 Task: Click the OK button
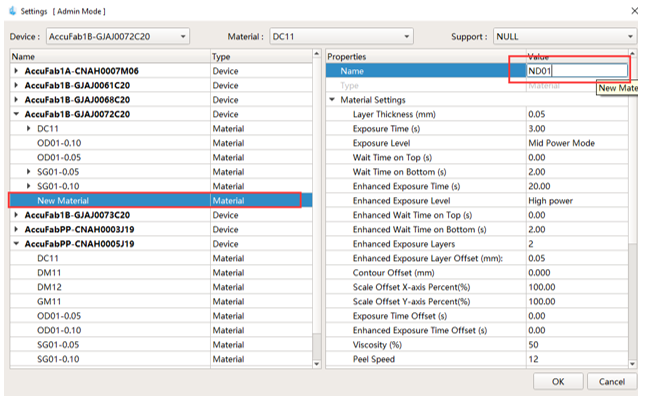558,382
